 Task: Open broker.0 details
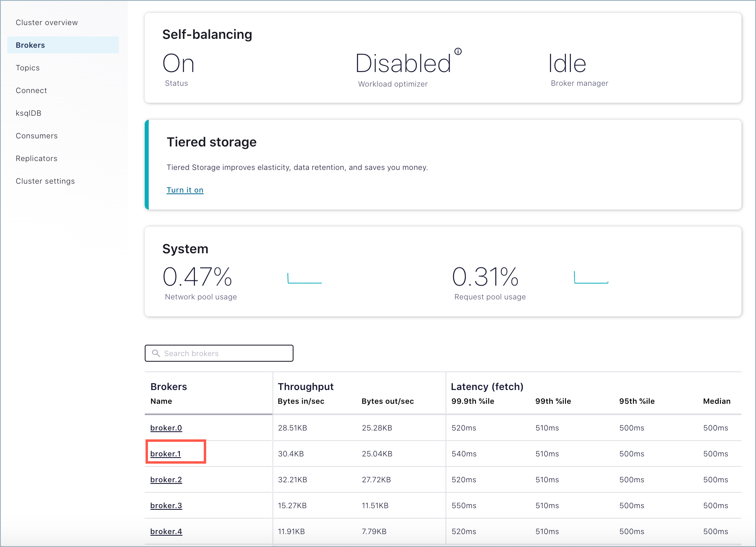coord(166,428)
